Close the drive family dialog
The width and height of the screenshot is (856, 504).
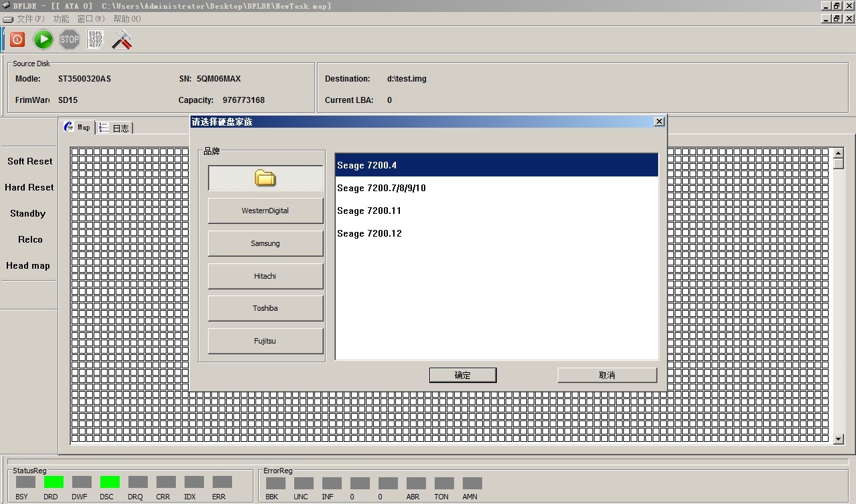coord(659,121)
